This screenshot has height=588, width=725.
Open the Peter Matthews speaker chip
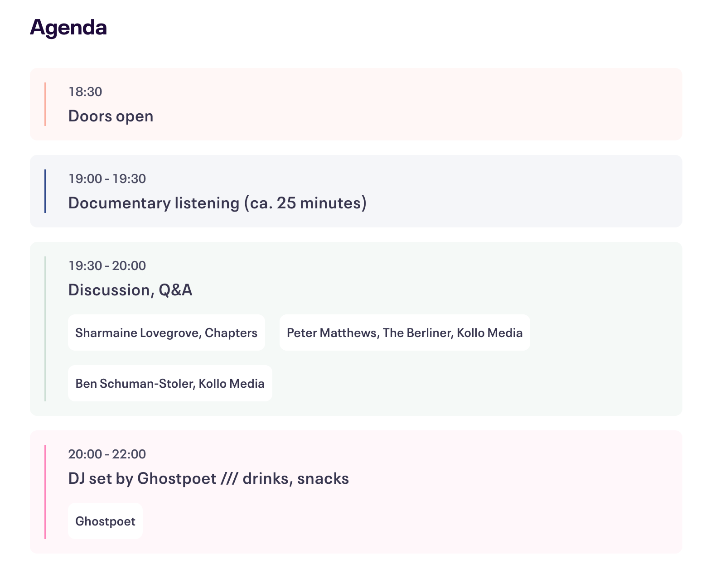(x=405, y=333)
